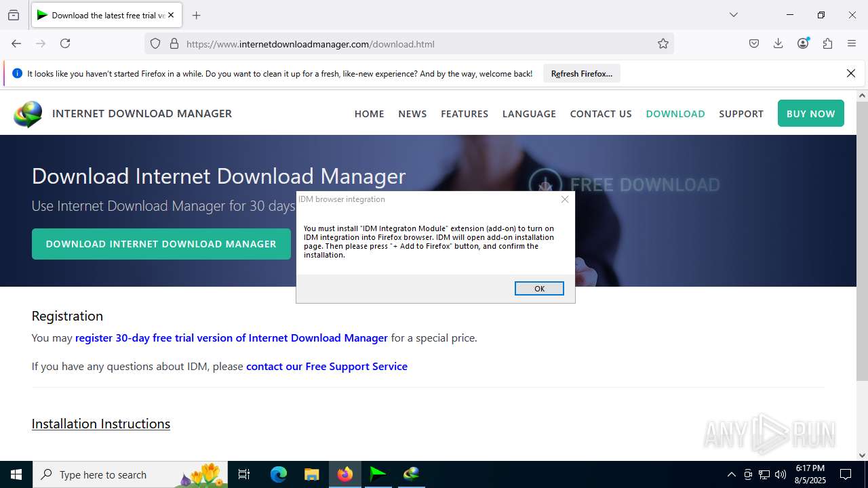This screenshot has width=868, height=488.
Task: Click the network tray icon
Action: [x=764, y=474]
